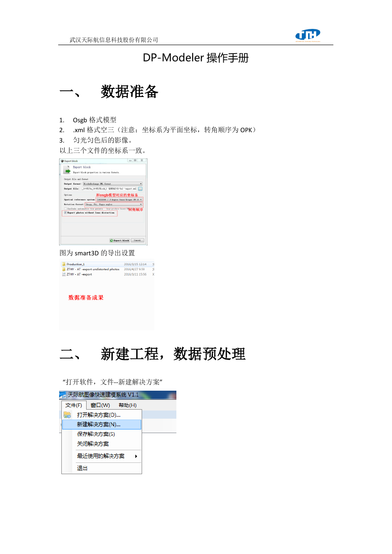The image size is (392, 554).
Task: Click the browse button beside Output file
Action: (x=140, y=189)
